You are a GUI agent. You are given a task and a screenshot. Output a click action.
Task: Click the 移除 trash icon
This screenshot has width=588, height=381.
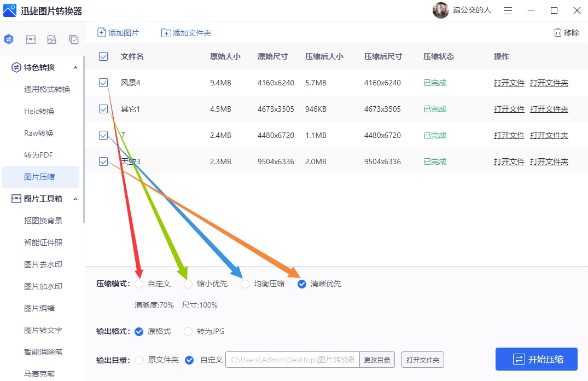tap(557, 33)
